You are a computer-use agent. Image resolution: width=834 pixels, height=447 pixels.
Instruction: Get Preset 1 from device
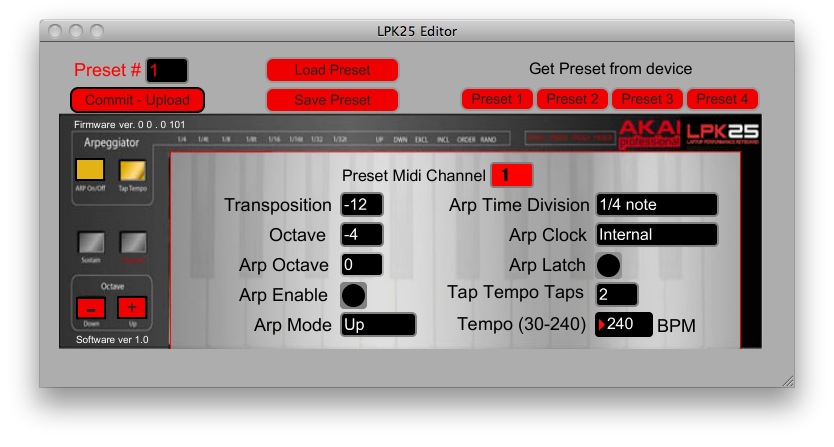click(497, 99)
